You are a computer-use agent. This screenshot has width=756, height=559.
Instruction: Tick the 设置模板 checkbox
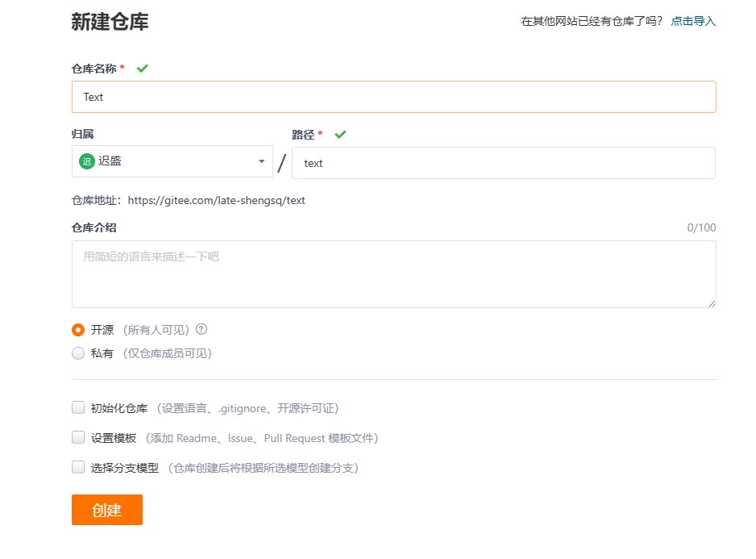[78, 438]
